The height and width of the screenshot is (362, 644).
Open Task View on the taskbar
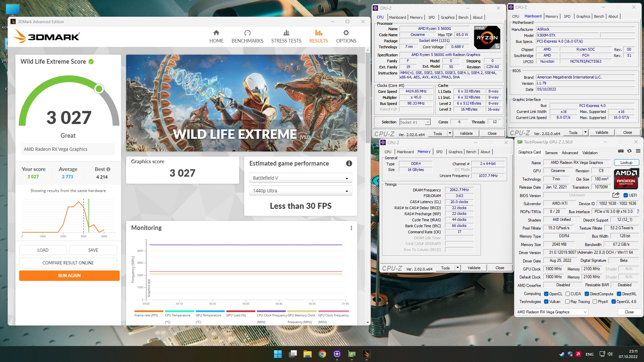point(293,354)
